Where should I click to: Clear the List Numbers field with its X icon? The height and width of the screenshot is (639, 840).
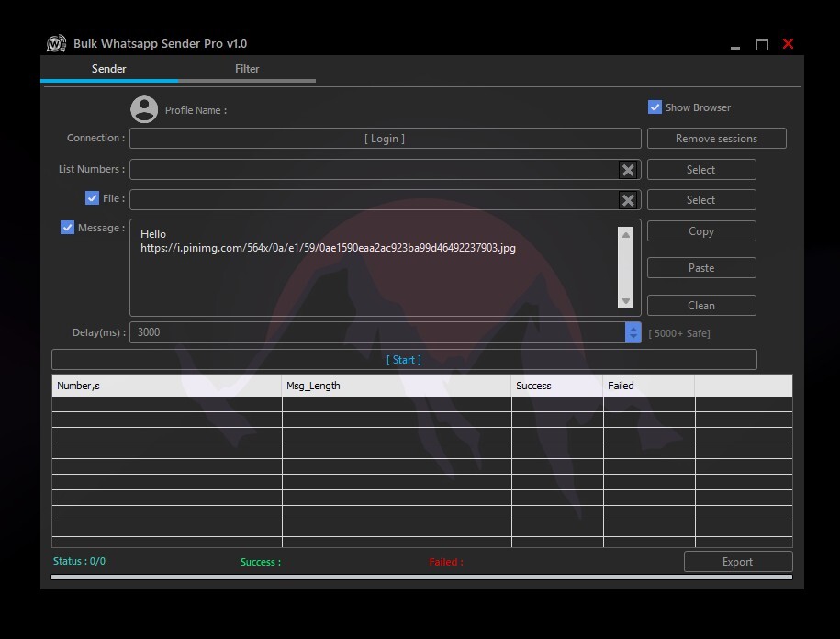coord(628,170)
